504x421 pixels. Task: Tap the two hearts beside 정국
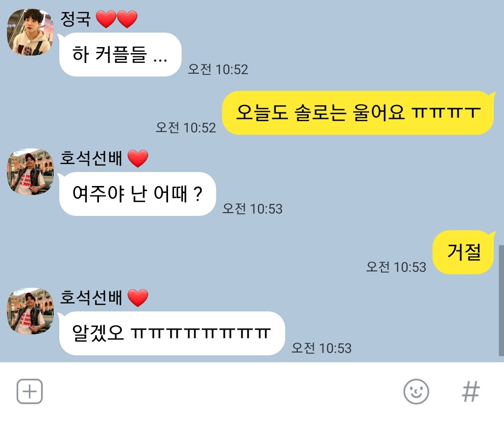tap(117, 19)
